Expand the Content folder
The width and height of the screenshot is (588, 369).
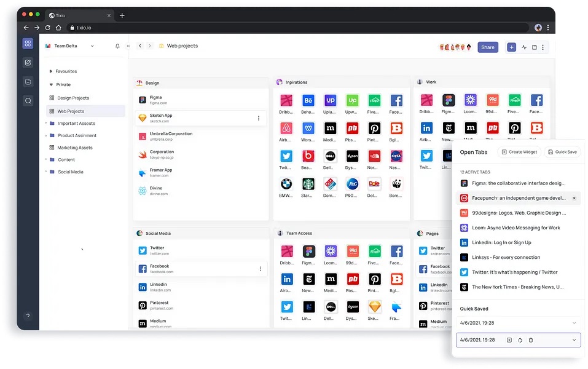point(46,159)
